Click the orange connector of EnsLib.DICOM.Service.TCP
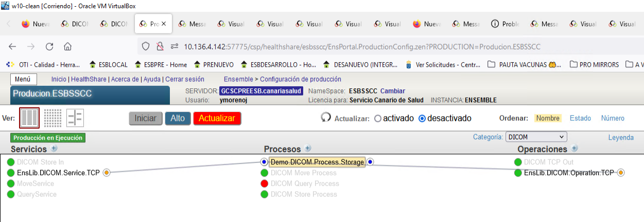Image resolution: width=644 pixels, height=222 pixels. 107,173
